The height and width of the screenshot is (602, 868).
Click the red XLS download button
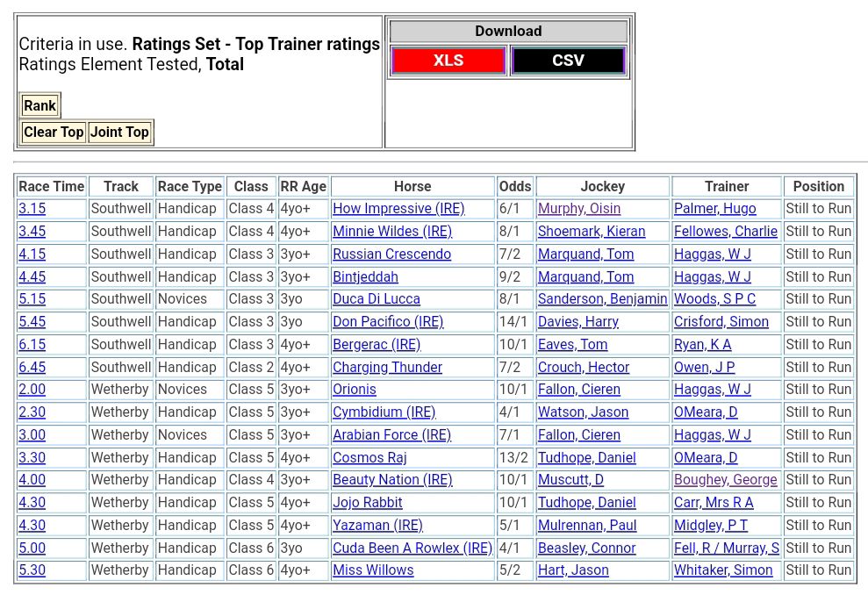point(448,61)
